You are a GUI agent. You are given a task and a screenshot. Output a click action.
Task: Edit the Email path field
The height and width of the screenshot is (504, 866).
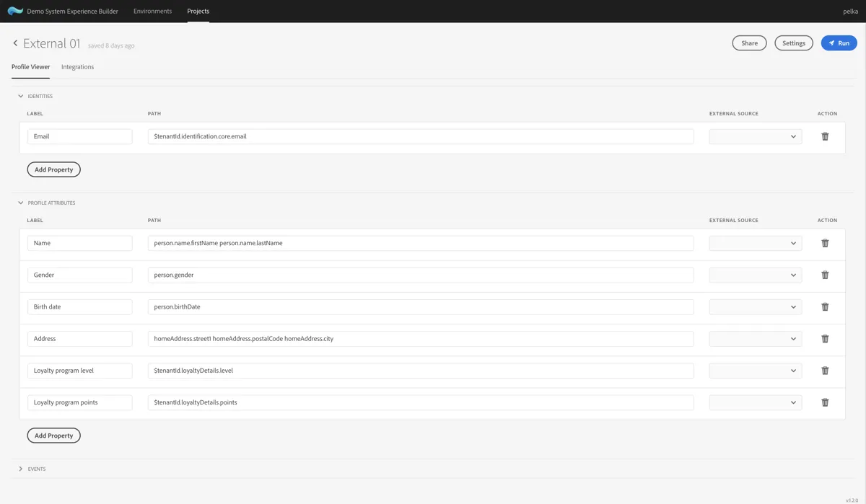pyautogui.click(x=421, y=136)
